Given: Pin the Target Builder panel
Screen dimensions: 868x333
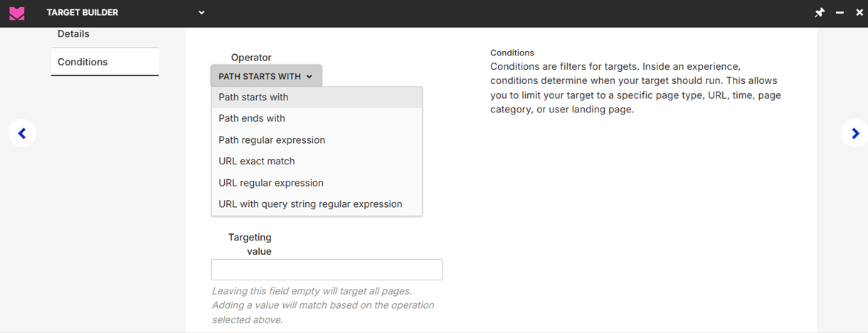Looking at the screenshot, I should (820, 13).
